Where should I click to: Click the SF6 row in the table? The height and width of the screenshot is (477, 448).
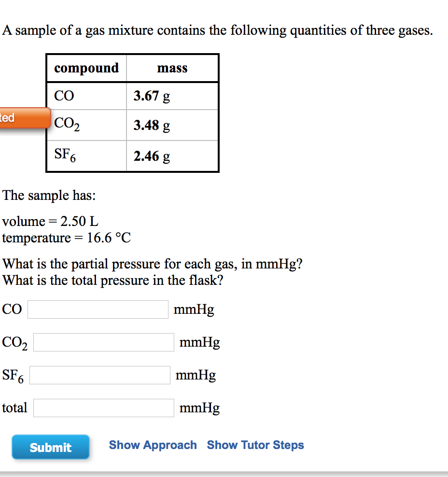click(65, 155)
